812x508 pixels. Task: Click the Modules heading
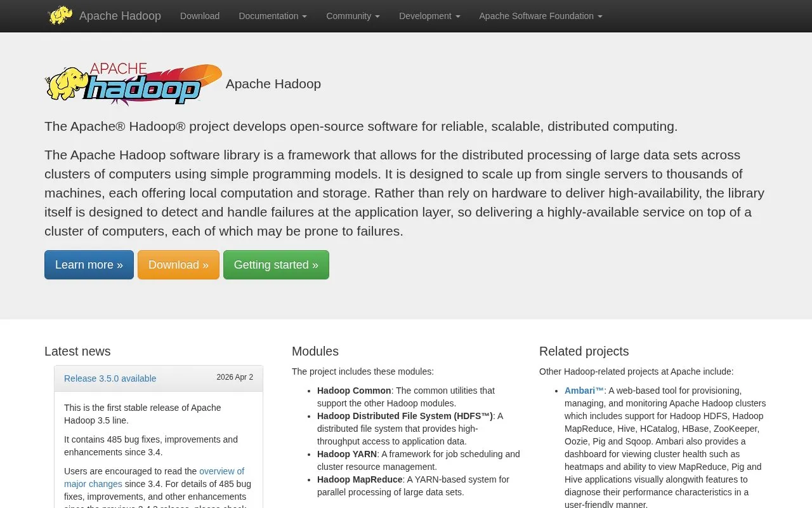[315, 351]
